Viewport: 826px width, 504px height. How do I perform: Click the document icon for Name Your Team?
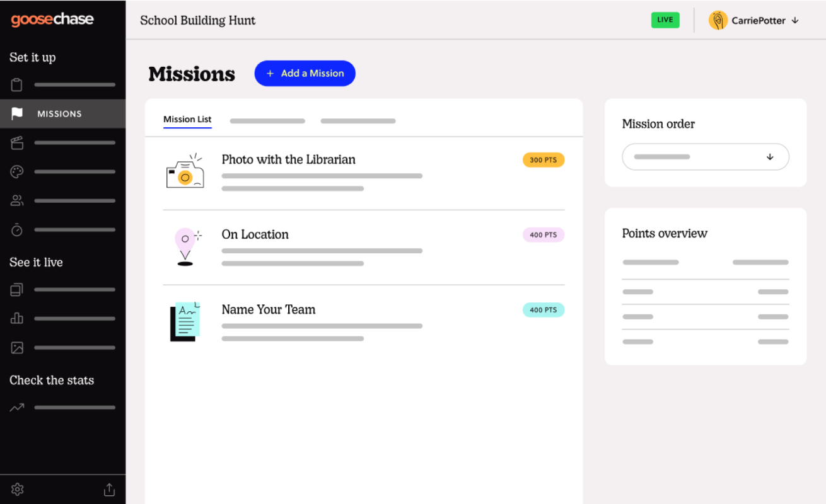(x=185, y=321)
